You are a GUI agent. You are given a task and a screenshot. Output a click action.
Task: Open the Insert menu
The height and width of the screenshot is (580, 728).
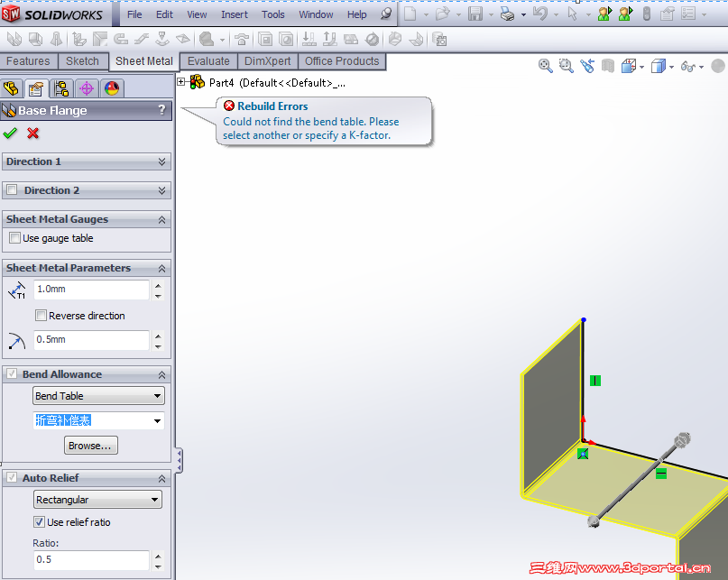click(x=235, y=14)
